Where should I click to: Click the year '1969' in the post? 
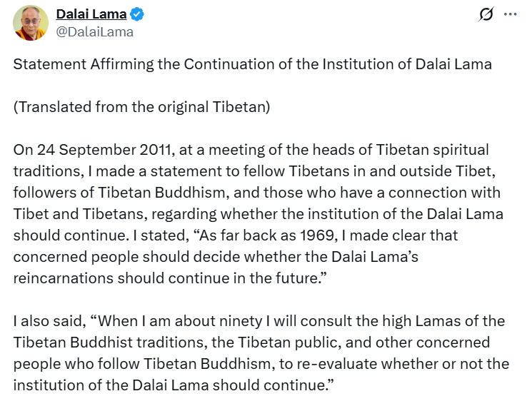(x=318, y=235)
